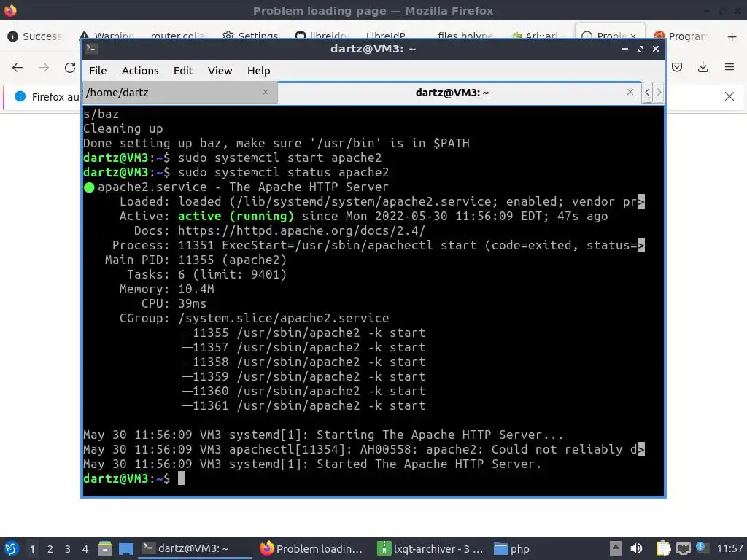Click the 'CPU: 39ms' line
Image resolution: width=747 pixels, height=560 pixels.
(174, 304)
